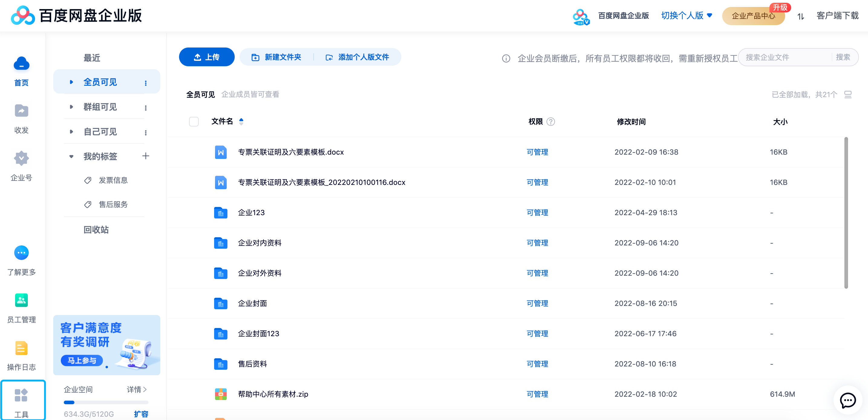Click the Baidu Netdisk logo at top left

[x=23, y=15]
